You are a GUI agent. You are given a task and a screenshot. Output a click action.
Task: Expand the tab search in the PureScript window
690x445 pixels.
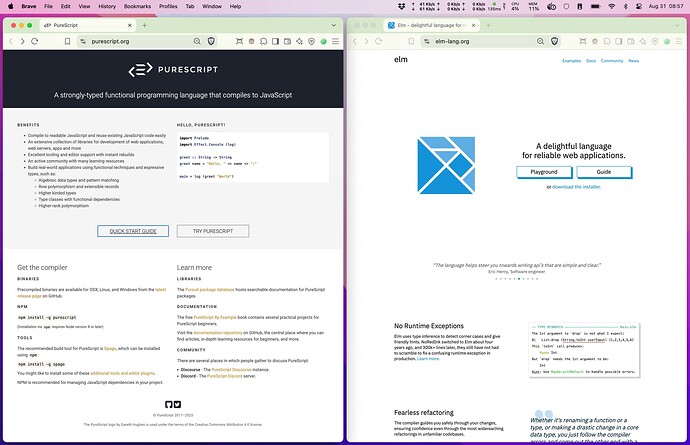pyautogui.click(x=334, y=26)
